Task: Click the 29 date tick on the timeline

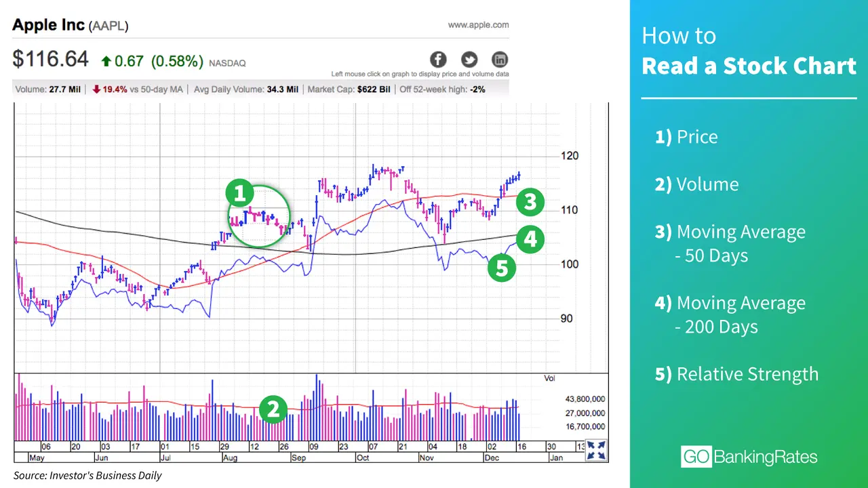Action: click(x=224, y=447)
